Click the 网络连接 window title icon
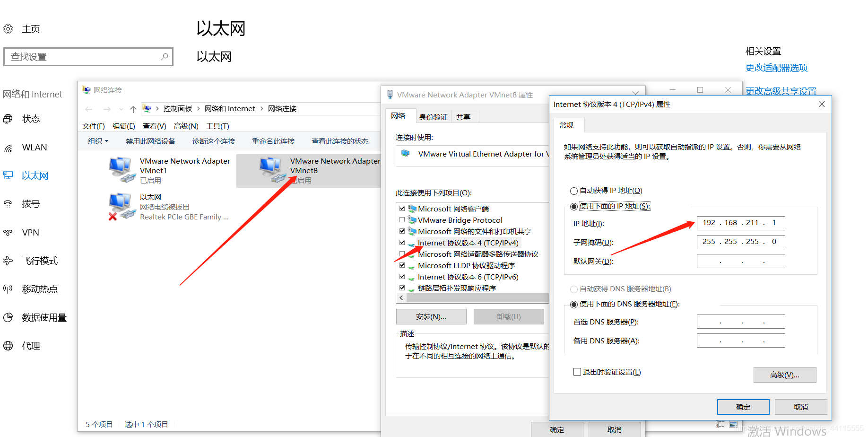868x437 pixels. (x=86, y=90)
